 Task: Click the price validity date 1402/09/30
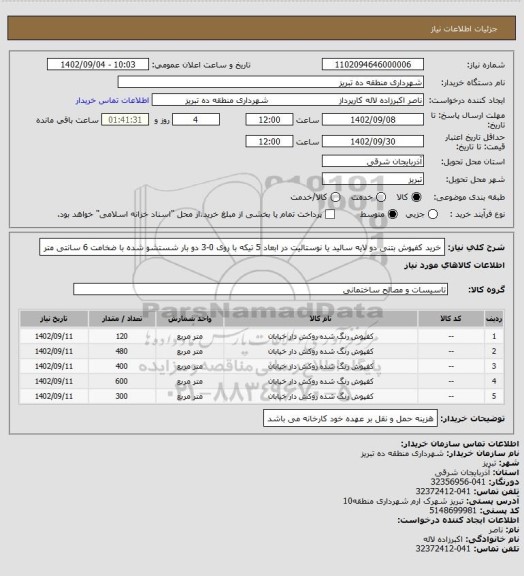tap(373, 141)
